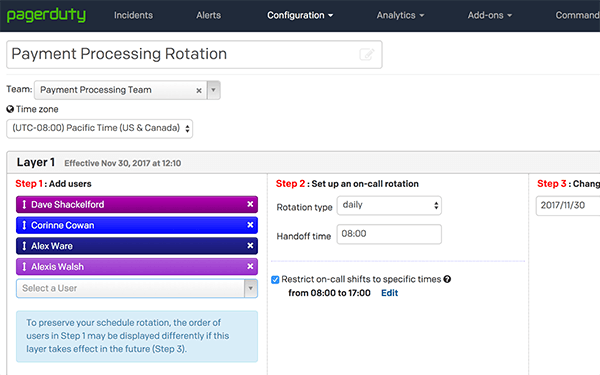Click 'Step 1 : Add users' heading

(53, 184)
